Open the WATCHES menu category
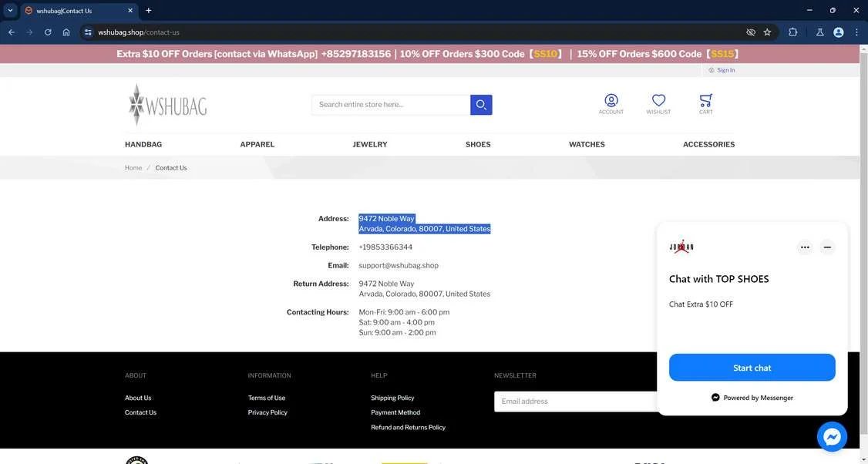 click(587, 144)
